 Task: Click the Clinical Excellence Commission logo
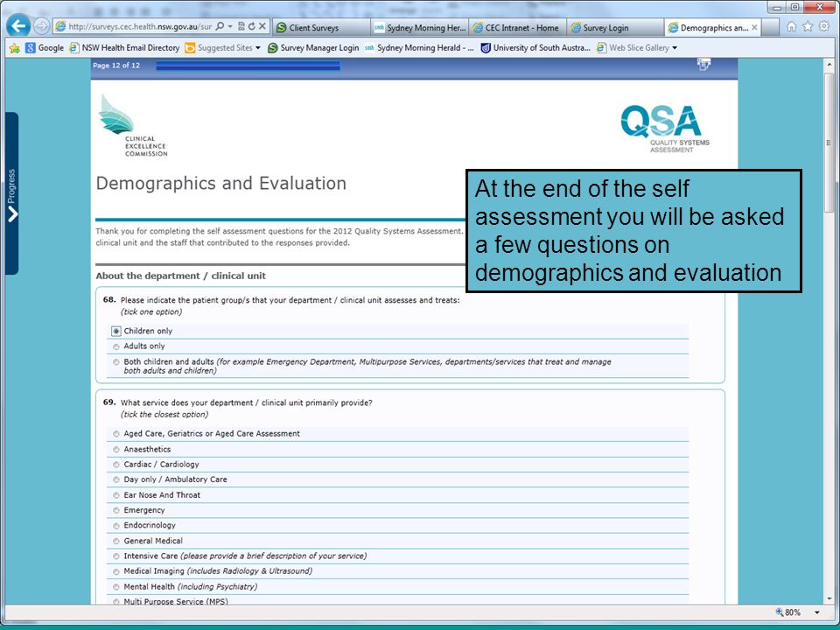tap(133, 126)
